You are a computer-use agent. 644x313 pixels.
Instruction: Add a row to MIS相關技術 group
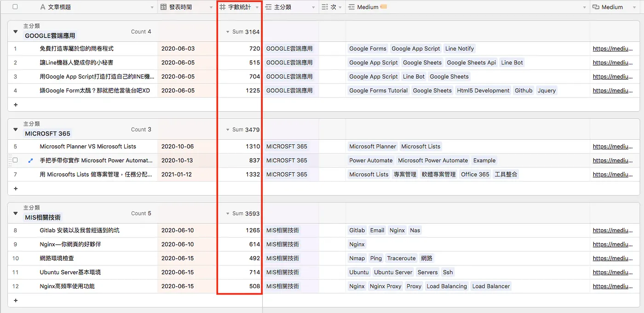(x=16, y=300)
